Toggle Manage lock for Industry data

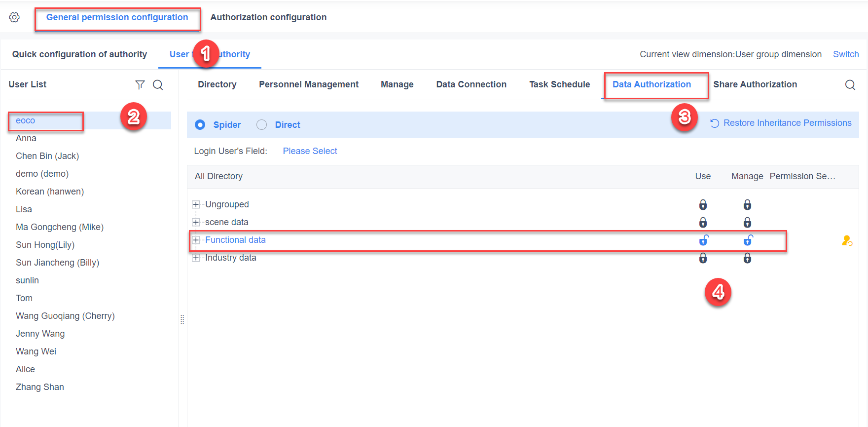(x=748, y=258)
